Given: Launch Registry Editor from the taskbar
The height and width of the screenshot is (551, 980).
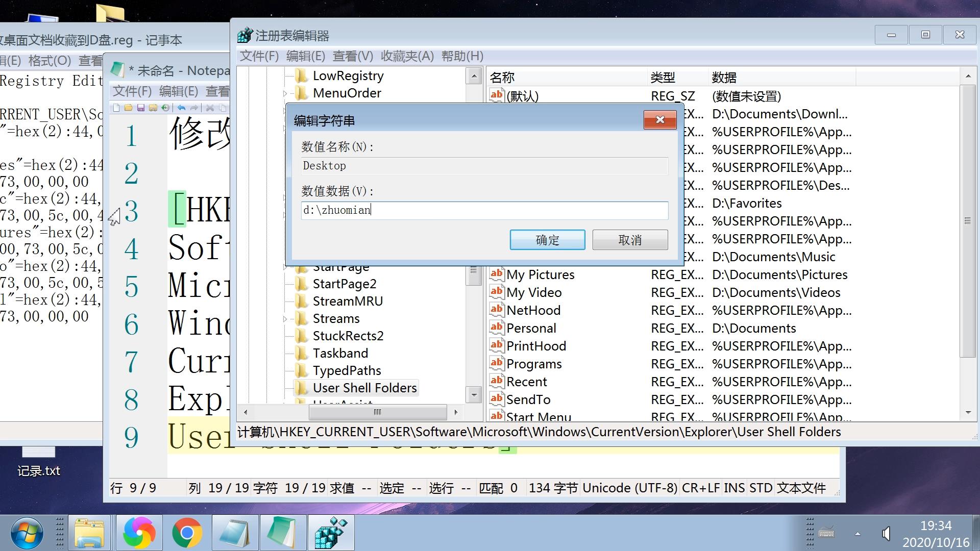Looking at the screenshot, I should pyautogui.click(x=331, y=533).
